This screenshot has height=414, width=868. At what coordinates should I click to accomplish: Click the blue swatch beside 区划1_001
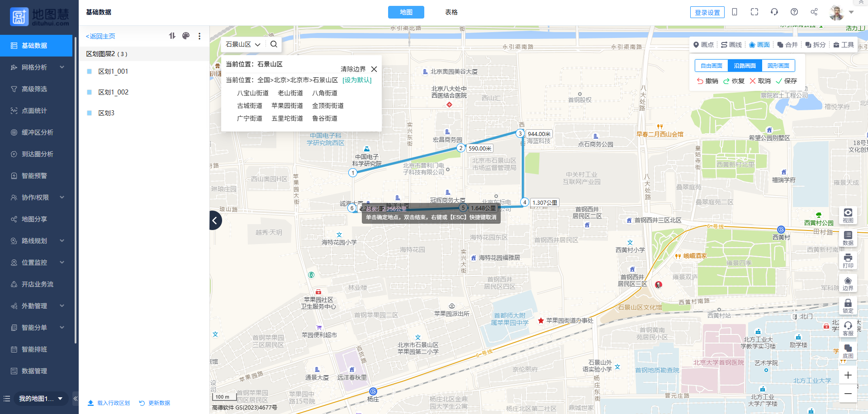[x=90, y=71]
